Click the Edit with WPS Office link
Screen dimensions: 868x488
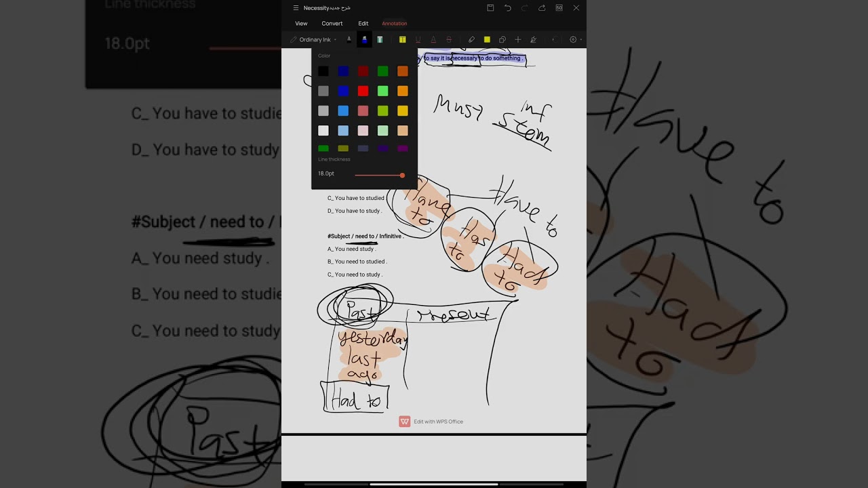click(431, 422)
